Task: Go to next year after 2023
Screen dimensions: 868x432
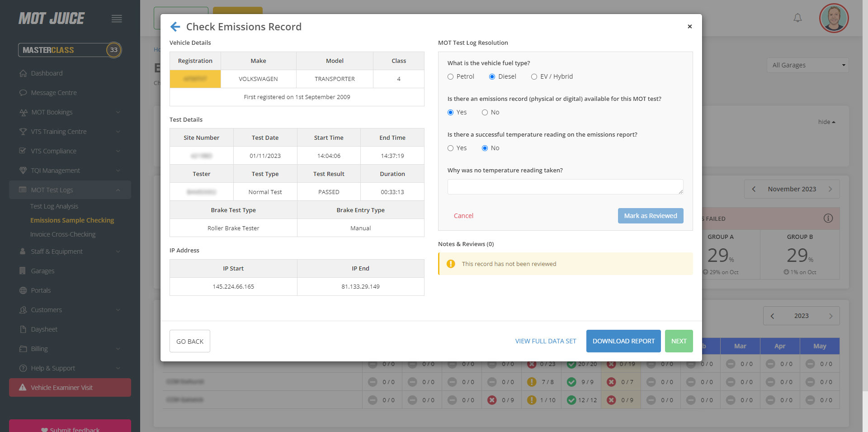Action: tap(830, 316)
